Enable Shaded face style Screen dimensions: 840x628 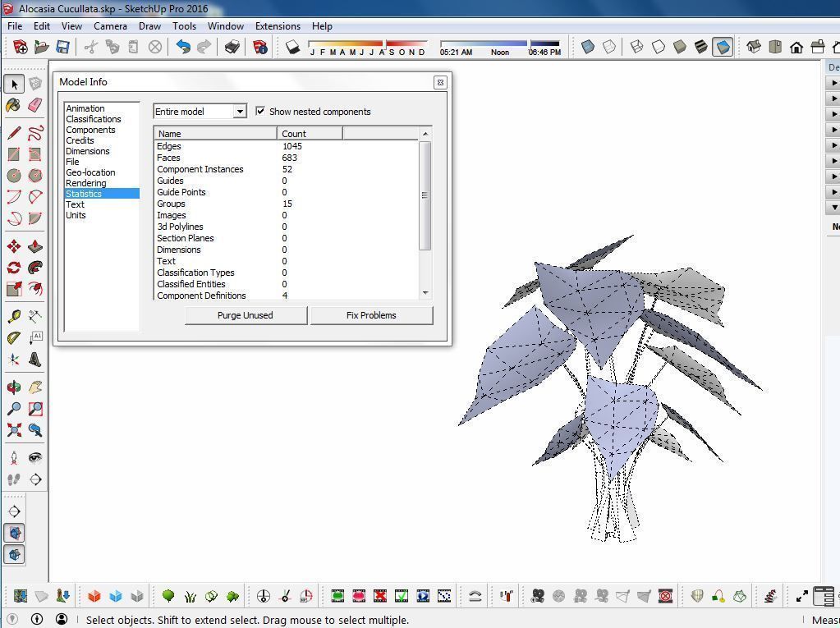coord(680,47)
